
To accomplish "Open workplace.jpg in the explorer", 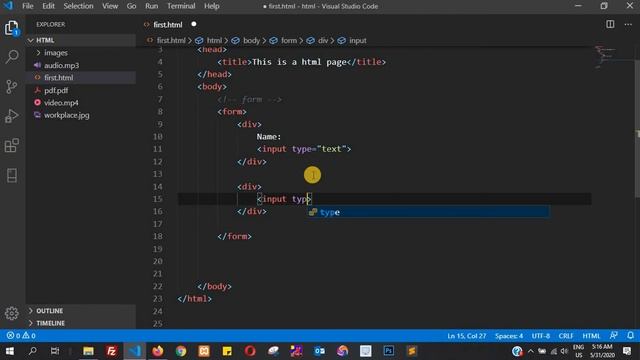I will point(82,115).
